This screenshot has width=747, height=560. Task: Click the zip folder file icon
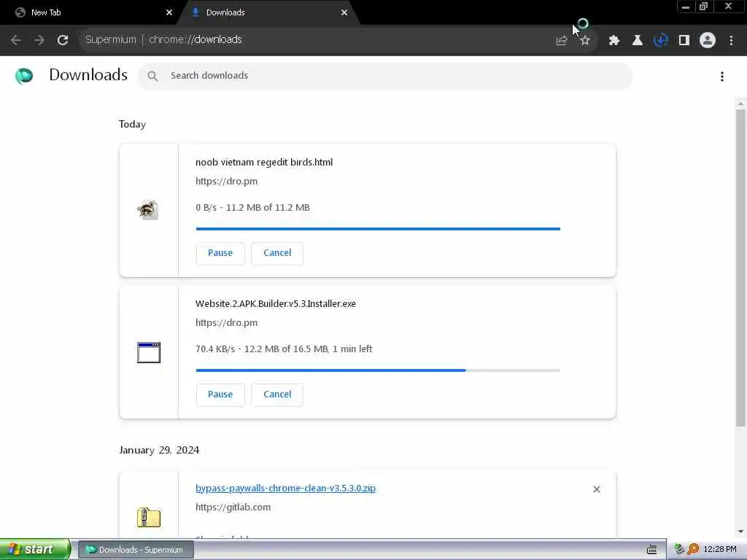pos(149,517)
